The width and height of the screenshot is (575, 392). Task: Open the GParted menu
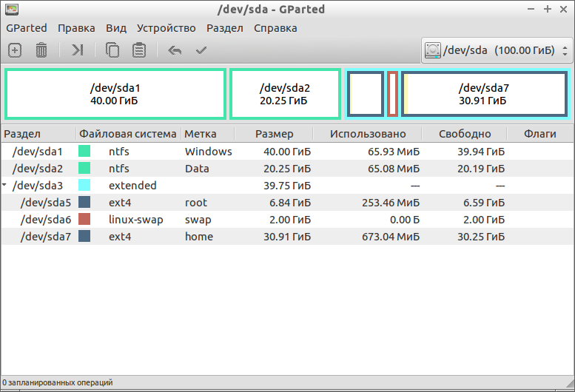tap(27, 28)
